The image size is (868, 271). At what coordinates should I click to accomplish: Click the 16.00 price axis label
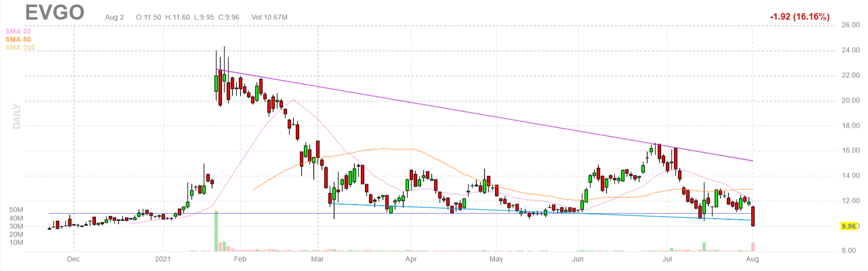850,150
